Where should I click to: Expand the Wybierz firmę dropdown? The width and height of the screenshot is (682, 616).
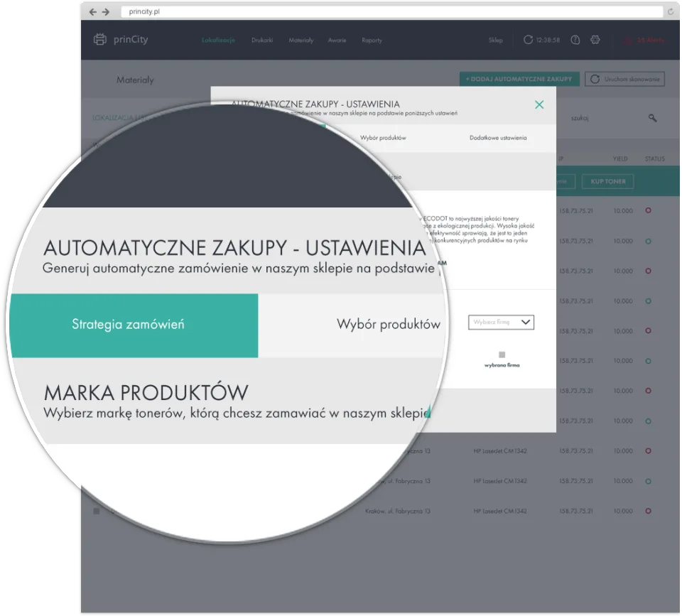click(501, 323)
